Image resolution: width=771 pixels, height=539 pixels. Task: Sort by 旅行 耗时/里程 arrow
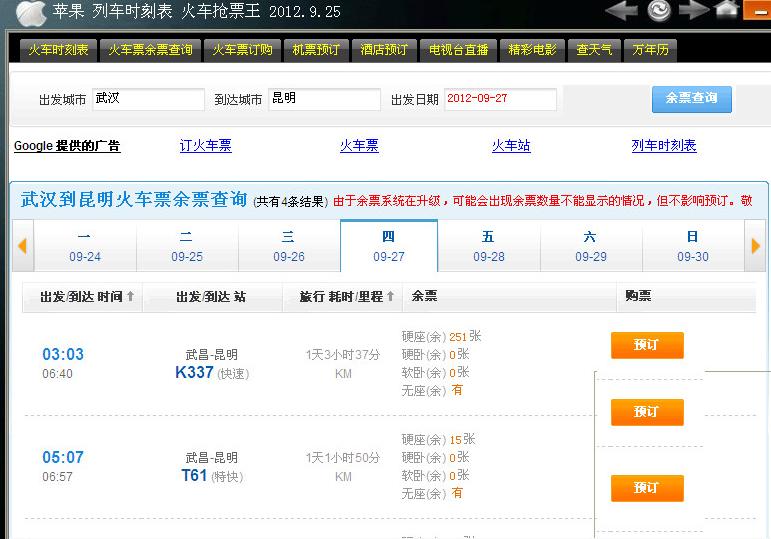coord(390,297)
